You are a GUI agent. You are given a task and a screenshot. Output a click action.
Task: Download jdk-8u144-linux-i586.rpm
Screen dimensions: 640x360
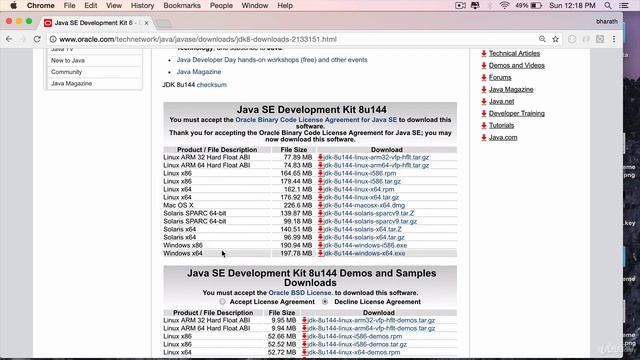(x=360, y=173)
